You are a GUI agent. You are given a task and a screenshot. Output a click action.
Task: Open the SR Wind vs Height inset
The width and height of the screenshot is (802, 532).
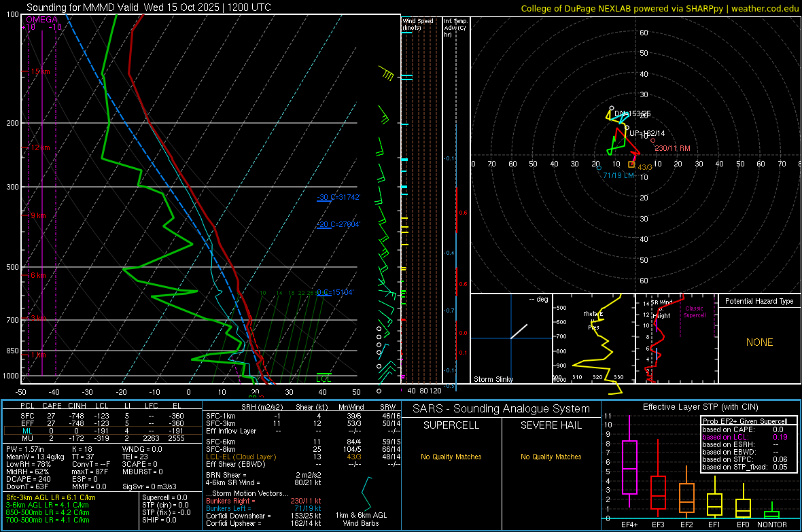coord(676,338)
